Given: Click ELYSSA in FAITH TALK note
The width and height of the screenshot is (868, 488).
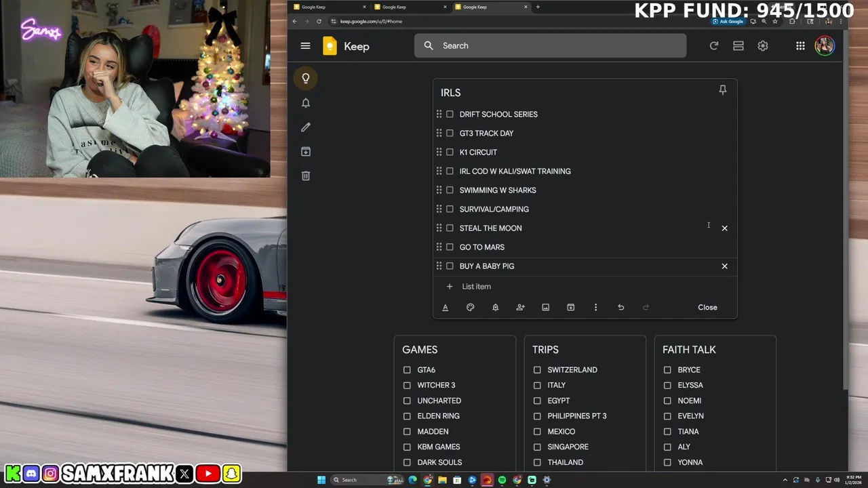Looking at the screenshot, I should [x=690, y=385].
